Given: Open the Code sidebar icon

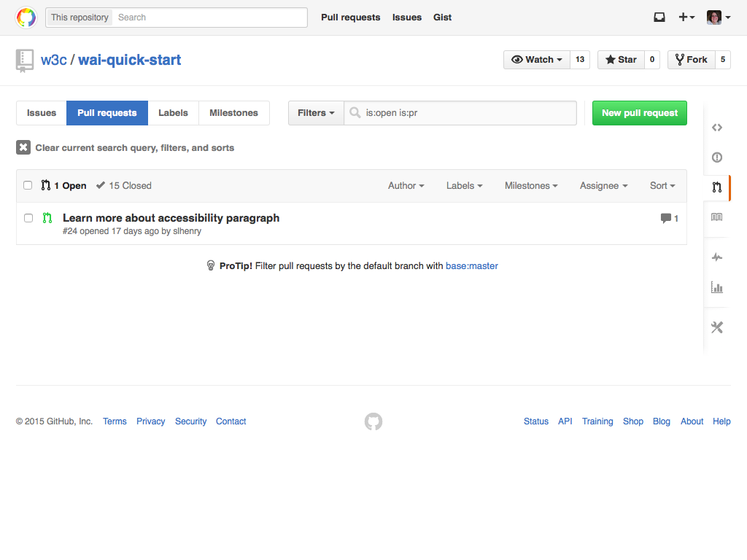Looking at the screenshot, I should tap(717, 128).
